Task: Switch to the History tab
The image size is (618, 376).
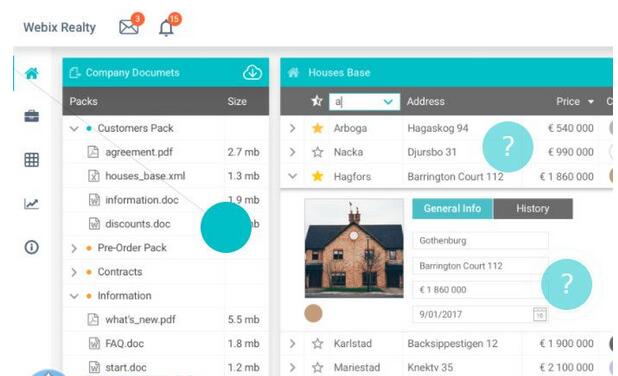Action: pos(532,208)
